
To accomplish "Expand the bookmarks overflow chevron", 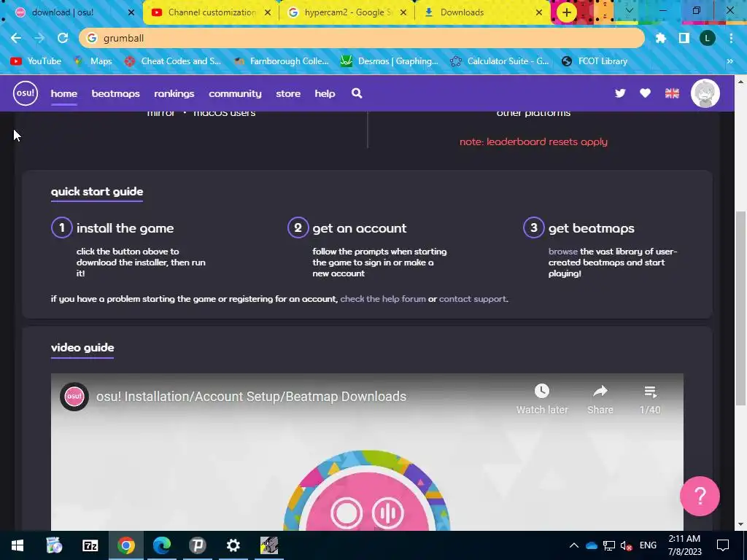I will tap(729, 61).
